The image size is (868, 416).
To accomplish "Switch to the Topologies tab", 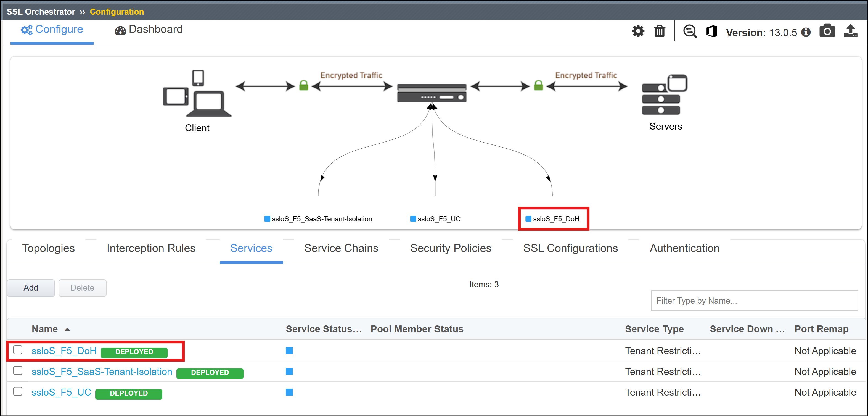I will 49,248.
